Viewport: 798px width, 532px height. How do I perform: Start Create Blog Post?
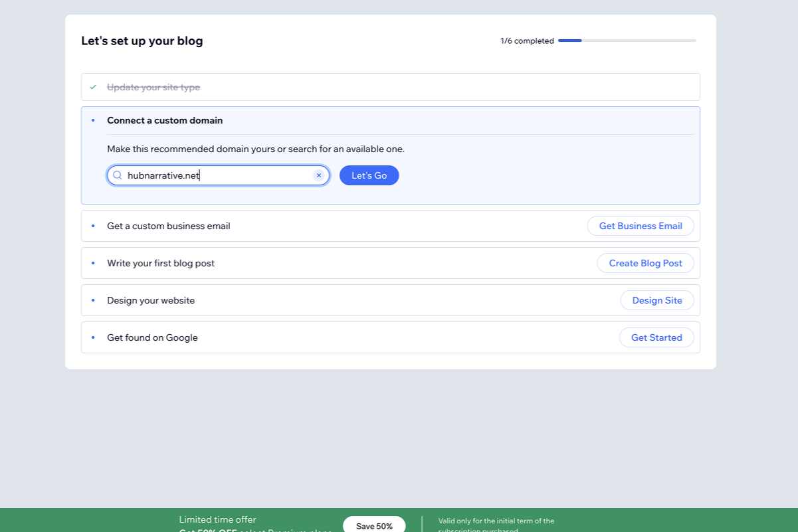coord(646,263)
